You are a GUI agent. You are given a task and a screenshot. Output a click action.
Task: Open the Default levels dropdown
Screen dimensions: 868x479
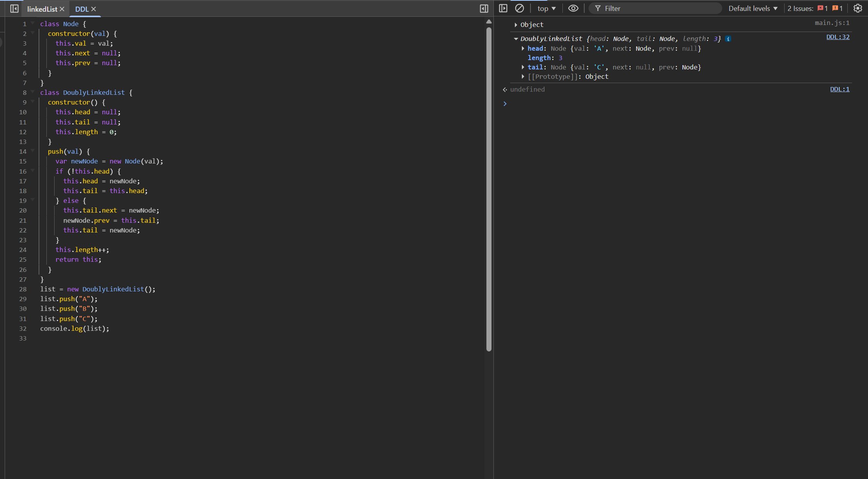753,8
